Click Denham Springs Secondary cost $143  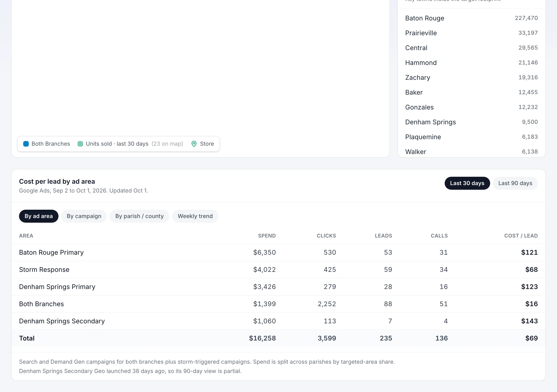coord(529,321)
